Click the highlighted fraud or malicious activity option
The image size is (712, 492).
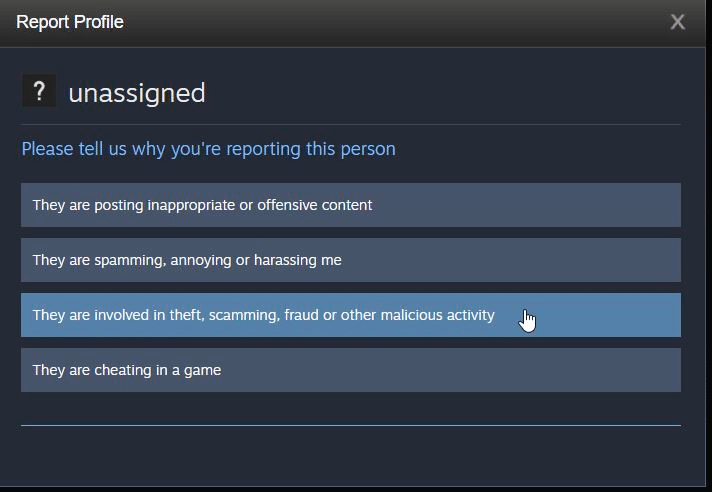(351, 315)
